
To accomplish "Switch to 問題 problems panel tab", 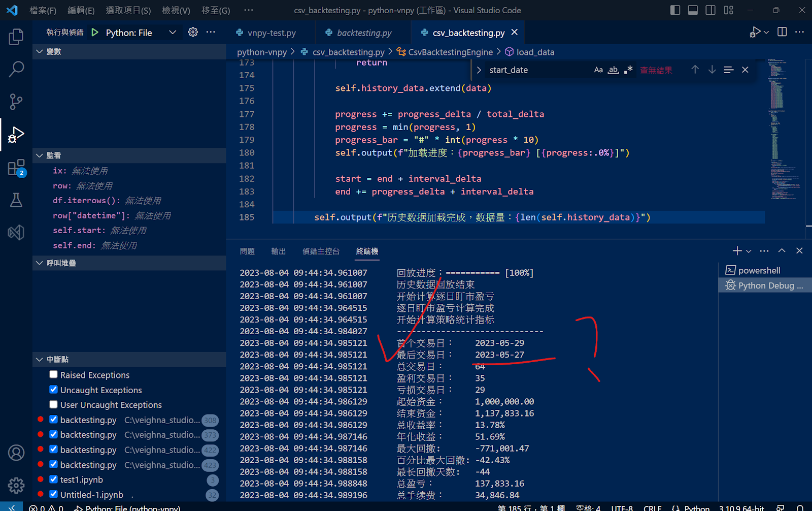I will (247, 251).
